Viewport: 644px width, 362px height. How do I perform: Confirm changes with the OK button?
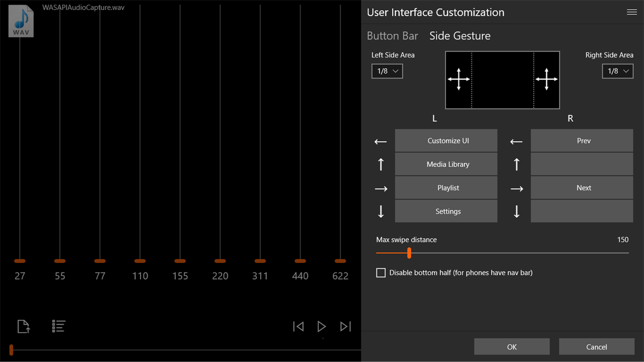coord(511,346)
